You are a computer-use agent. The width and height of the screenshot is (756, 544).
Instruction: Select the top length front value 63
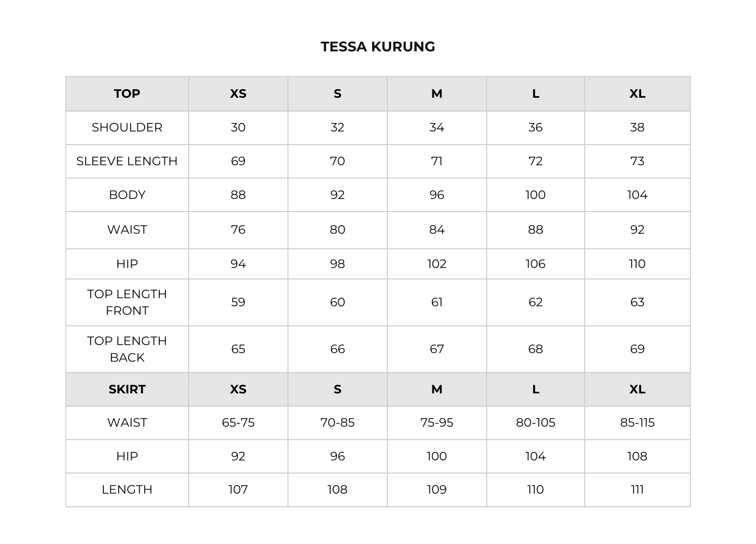pyautogui.click(x=637, y=302)
